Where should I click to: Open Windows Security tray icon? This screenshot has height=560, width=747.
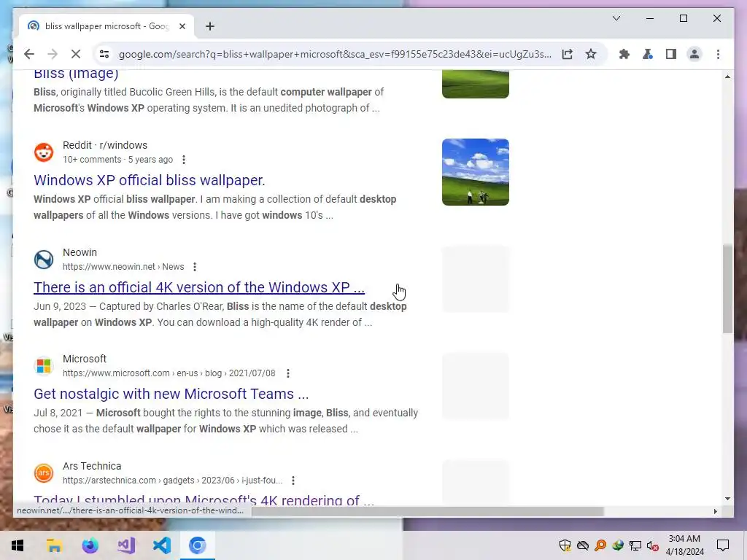(x=565, y=545)
